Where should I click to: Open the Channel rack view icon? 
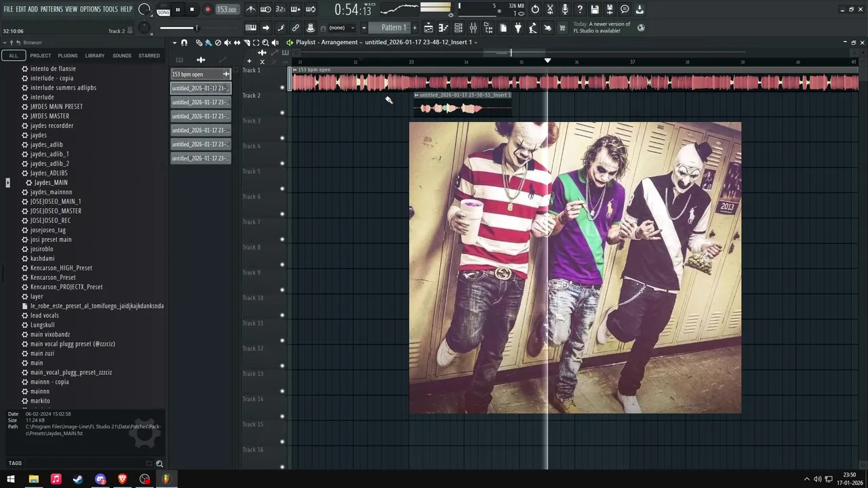458,28
